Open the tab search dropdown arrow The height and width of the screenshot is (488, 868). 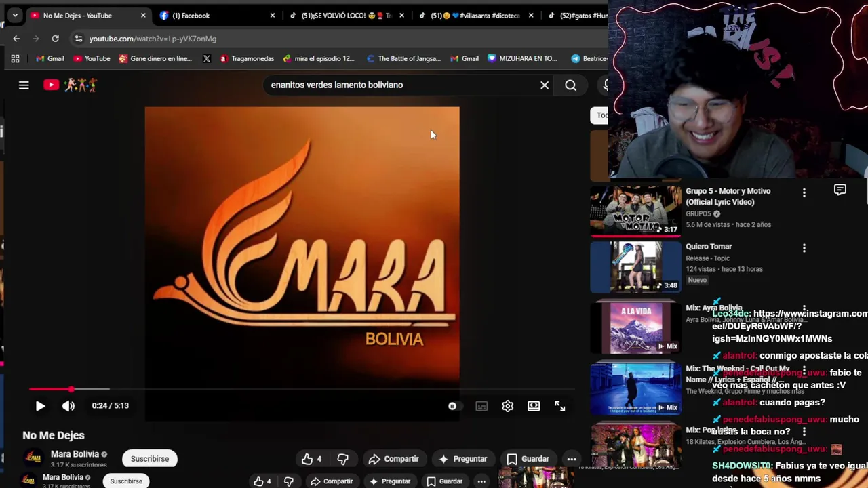click(x=15, y=15)
